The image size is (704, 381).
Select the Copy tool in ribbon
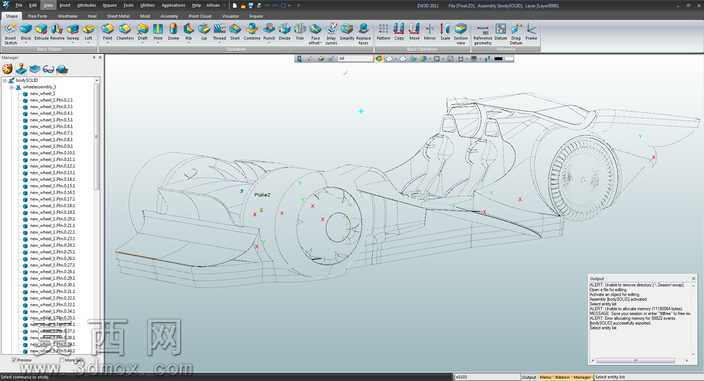(x=399, y=32)
